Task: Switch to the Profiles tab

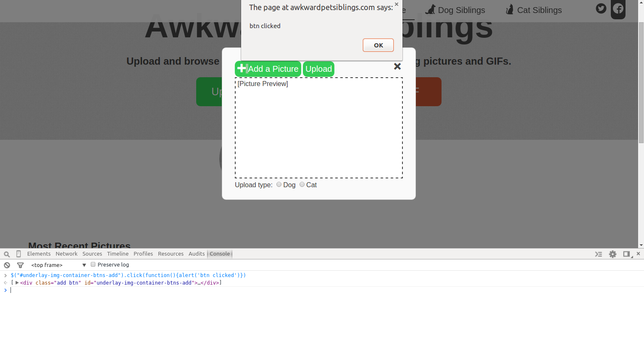Action: point(143,254)
